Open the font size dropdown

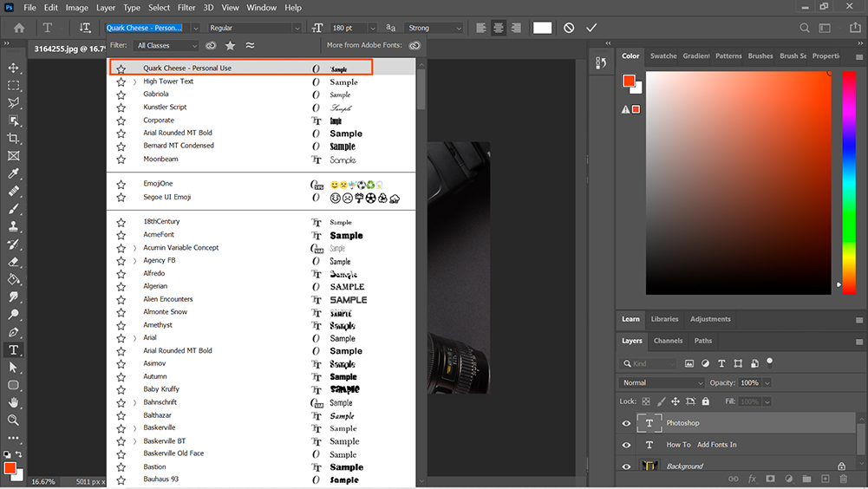(372, 28)
